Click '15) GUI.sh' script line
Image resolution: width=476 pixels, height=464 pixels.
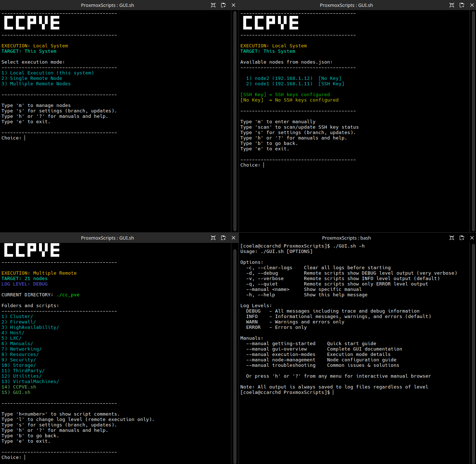[16, 392]
